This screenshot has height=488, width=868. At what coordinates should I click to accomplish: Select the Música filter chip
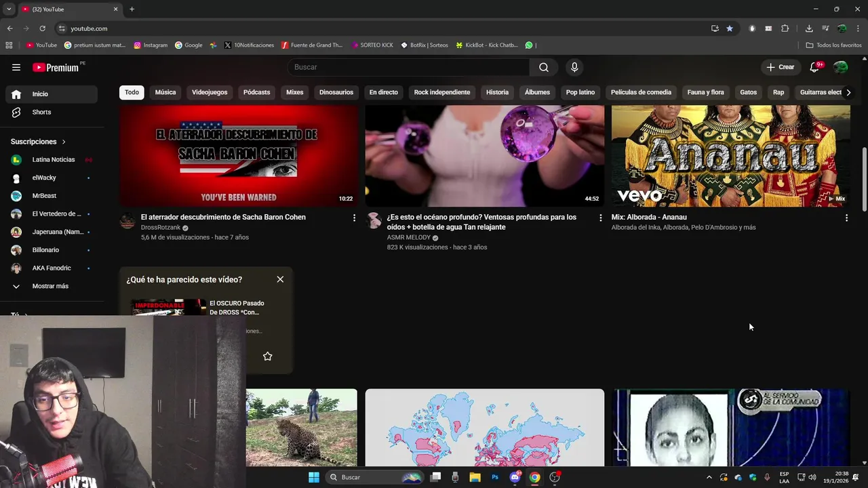[x=165, y=92]
